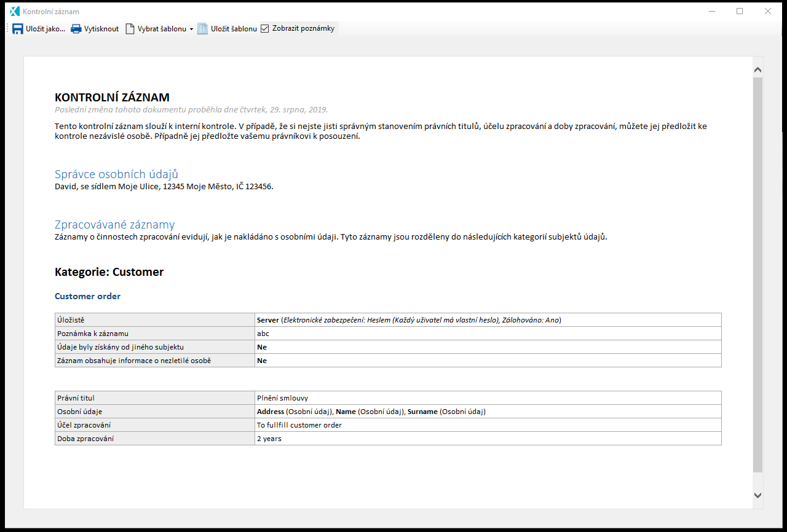Maximize the Kontrolní záznam window
Image resolution: width=787 pixels, height=532 pixels.
click(740, 11)
